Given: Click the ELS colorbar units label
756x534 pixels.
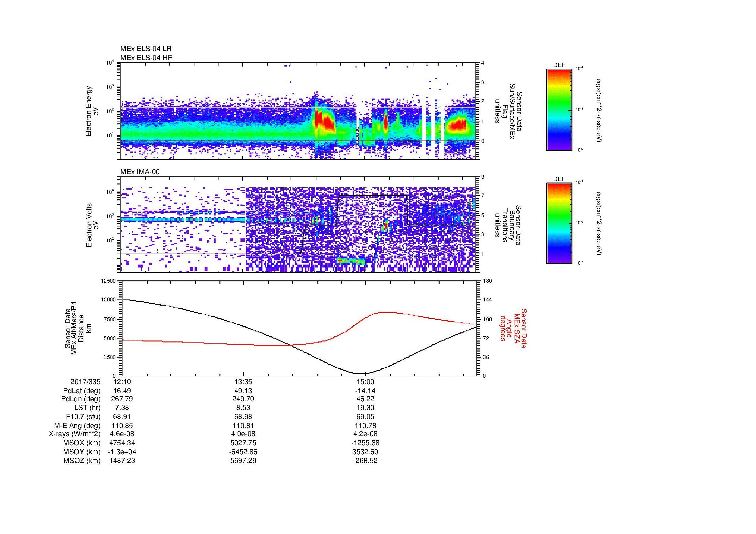Looking at the screenshot, I should click(x=599, y=110).
